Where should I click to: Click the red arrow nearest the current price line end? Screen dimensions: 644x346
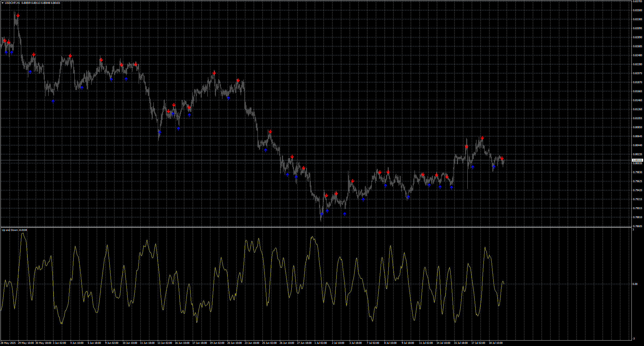pyautogui.click(x=502, y=158)
